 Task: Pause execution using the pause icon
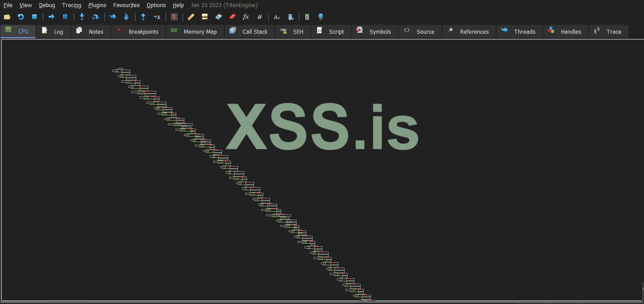pyautogui.click(x=65, y=17)
